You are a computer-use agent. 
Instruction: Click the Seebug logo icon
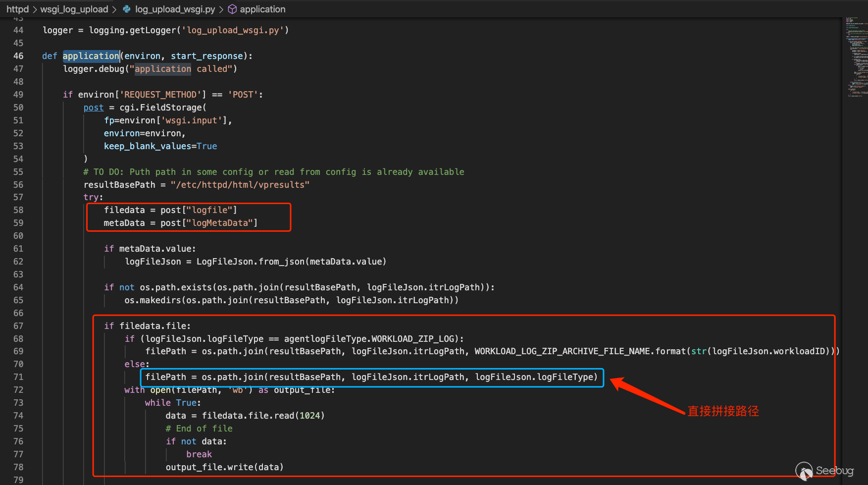[804, 471]
